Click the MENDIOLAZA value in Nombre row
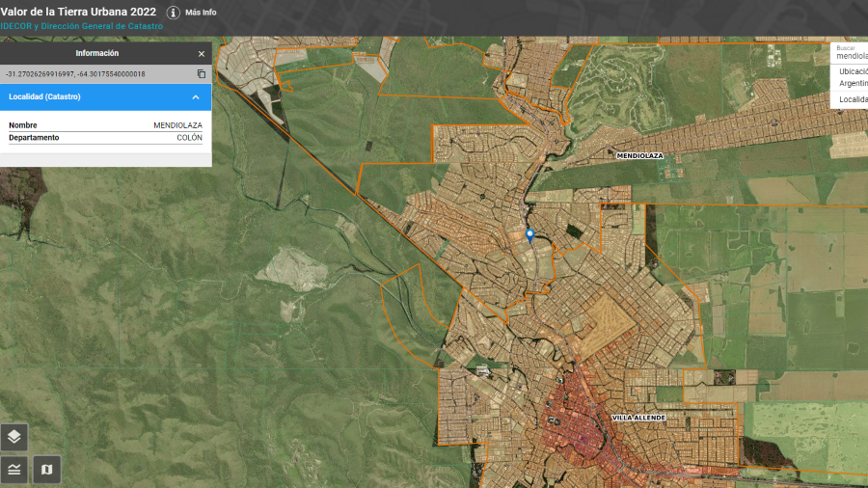 coord(177,125)
